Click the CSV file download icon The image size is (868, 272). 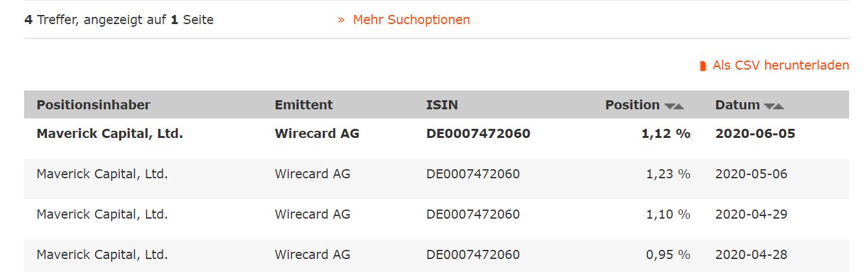click(703, 66)
